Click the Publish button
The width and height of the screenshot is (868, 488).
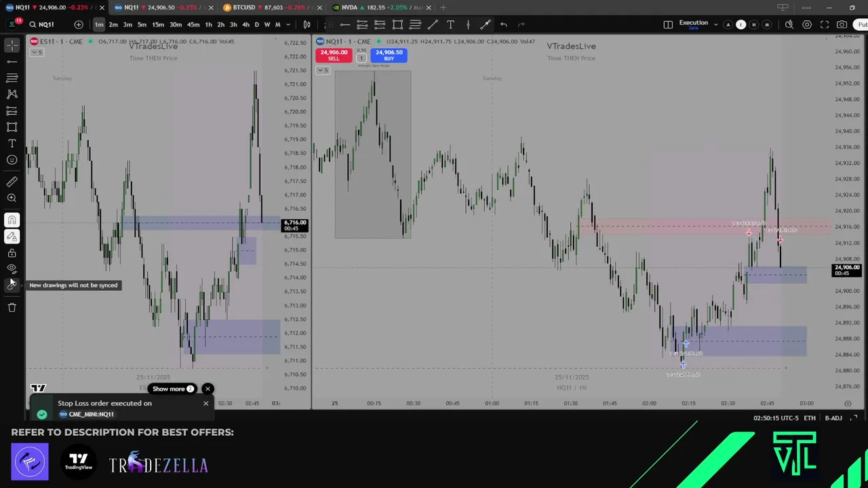tap(861, 24)
